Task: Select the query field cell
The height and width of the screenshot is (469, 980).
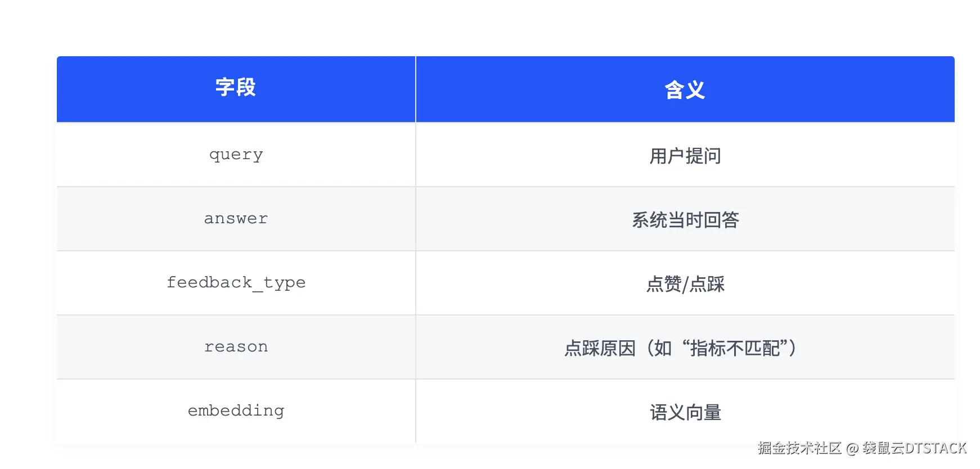Action: coord(236,155)
